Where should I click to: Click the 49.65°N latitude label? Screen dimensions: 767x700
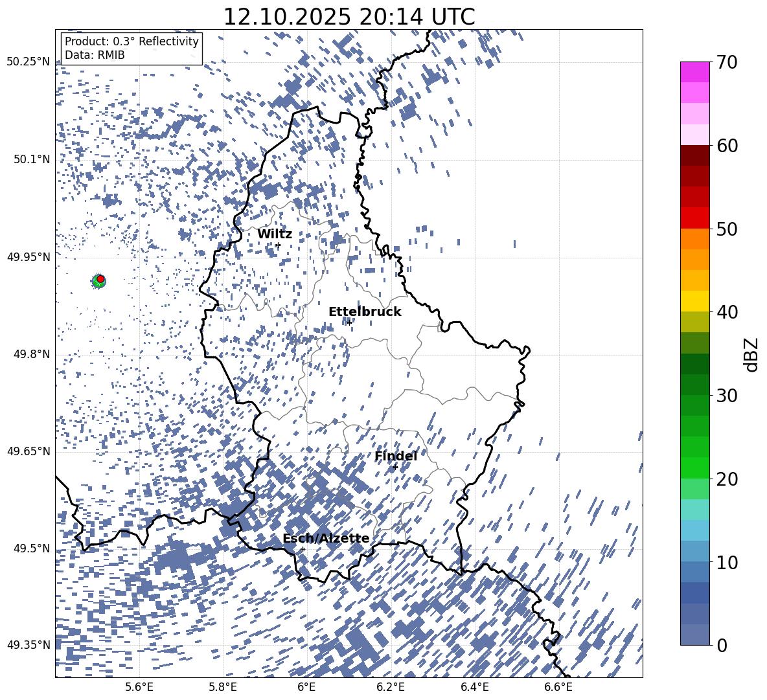click(29, 451)
